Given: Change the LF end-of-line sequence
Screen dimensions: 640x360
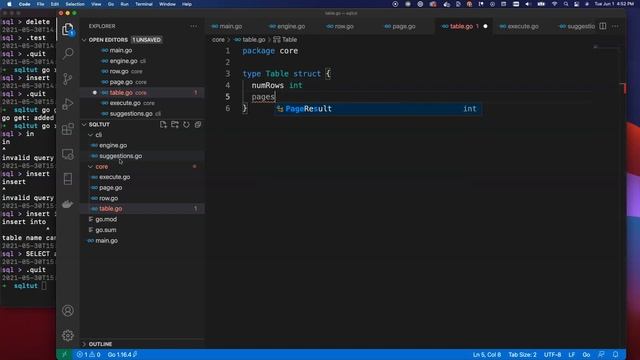Looking at the screenshot, I should point(571,355).
